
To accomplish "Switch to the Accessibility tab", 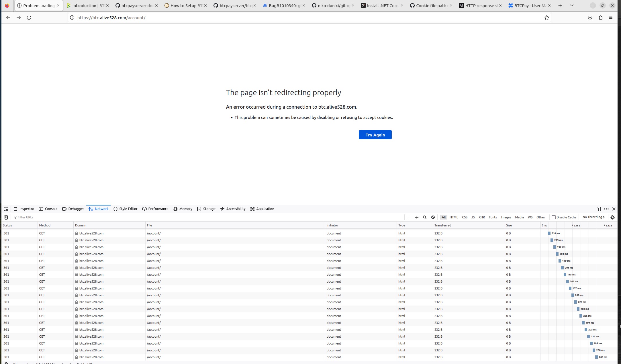I will point(233,209).
